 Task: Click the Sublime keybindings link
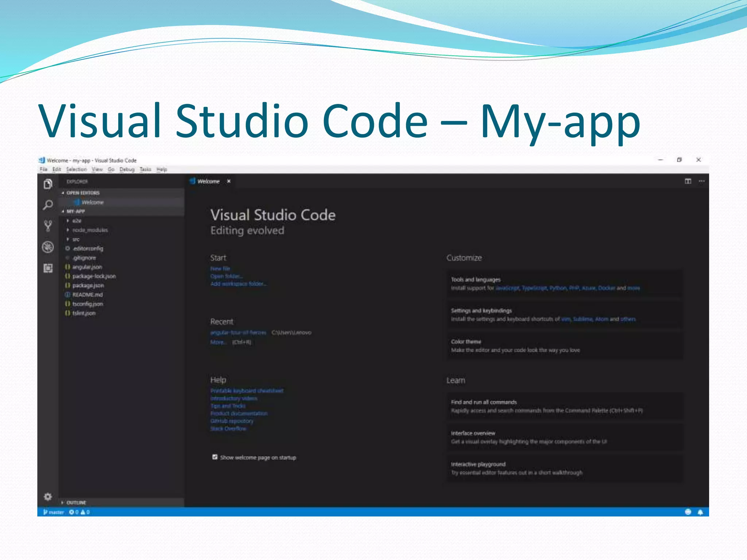click(582, 319)
